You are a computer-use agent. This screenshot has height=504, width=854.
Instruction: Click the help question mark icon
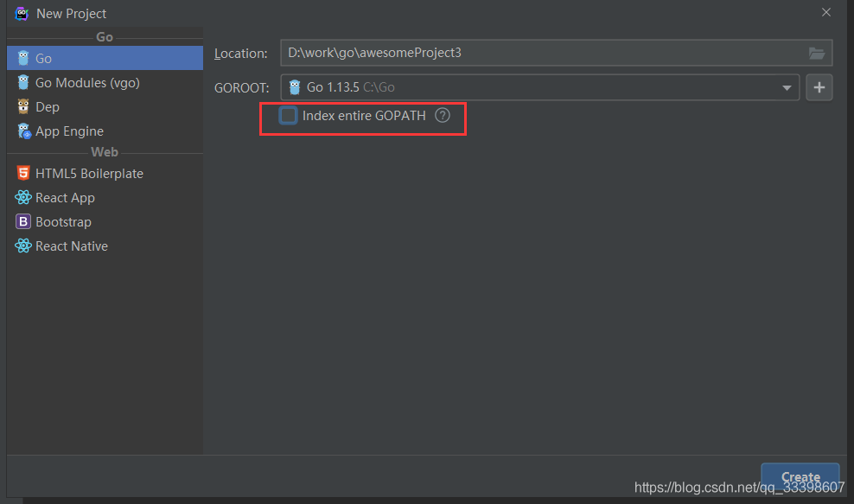coord(443,116)
